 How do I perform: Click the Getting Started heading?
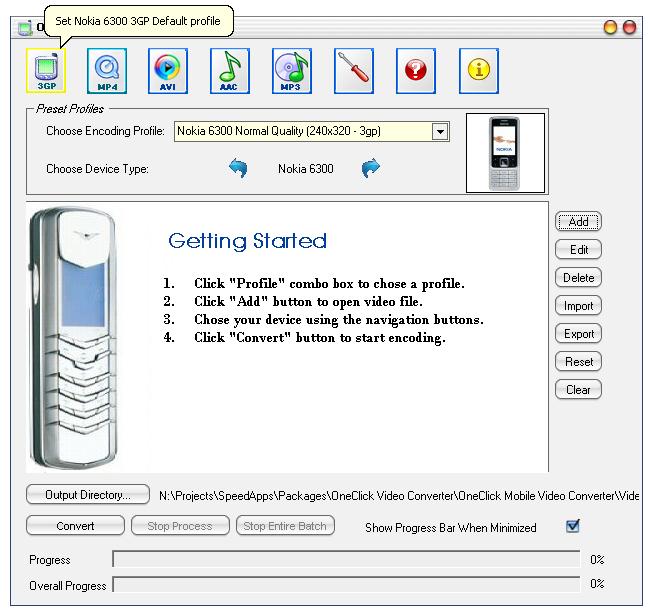248,241
